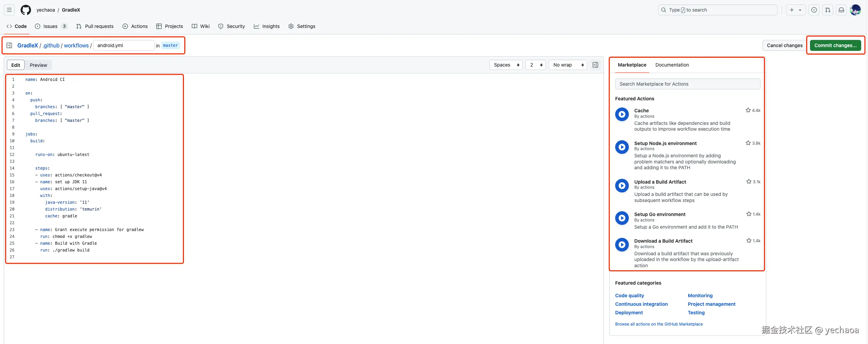
Task: Open the Spaces indent mode dropdown
Action: point(506,65)
